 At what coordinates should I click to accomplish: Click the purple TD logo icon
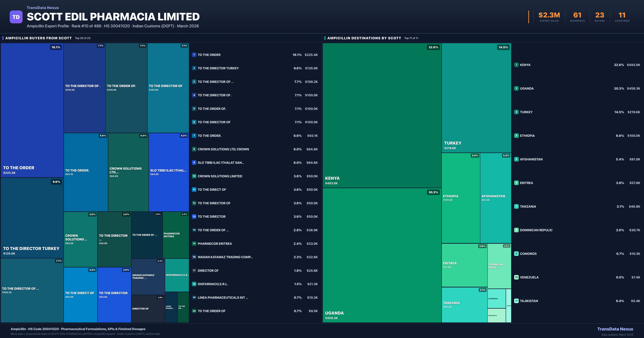[x=16, y=17]
